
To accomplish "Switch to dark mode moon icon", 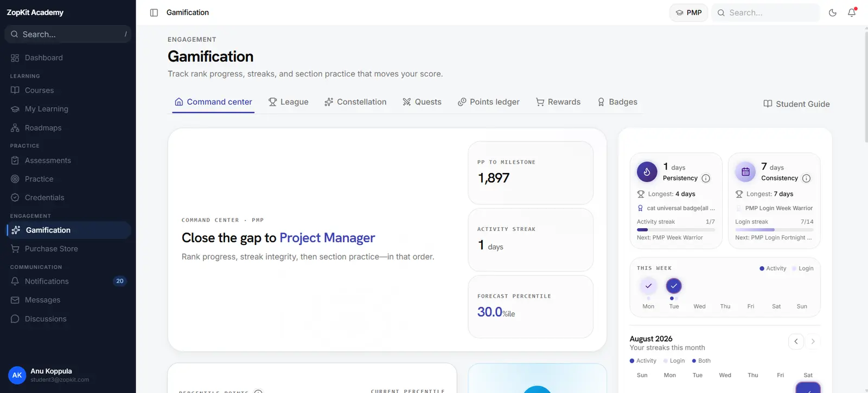I will click(x=833, y=12).
